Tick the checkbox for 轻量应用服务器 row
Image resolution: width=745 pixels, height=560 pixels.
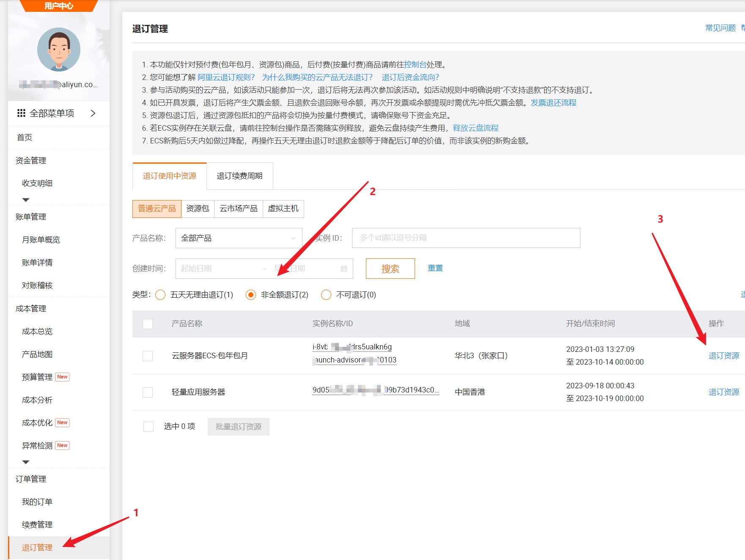[148, 392]
